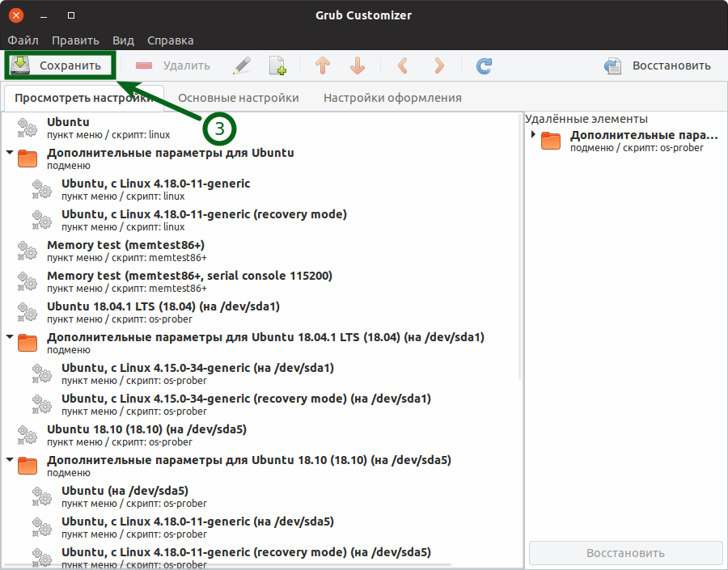Image resolution: width=728 pixels, height=570 pixels.
Task: Click the pencil edit entry icon
Action: click(x=242, y=65)
